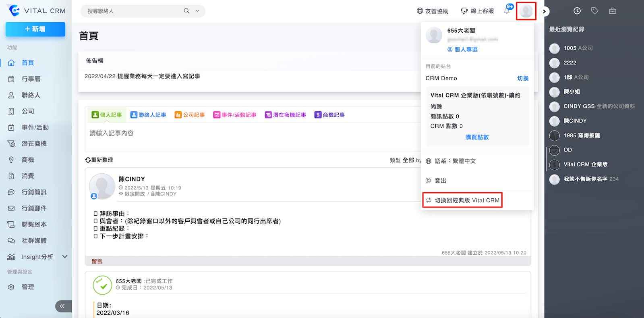Click the 新增 add button
The width and height of the screenshot is (644, 318).
click(35, 29)
